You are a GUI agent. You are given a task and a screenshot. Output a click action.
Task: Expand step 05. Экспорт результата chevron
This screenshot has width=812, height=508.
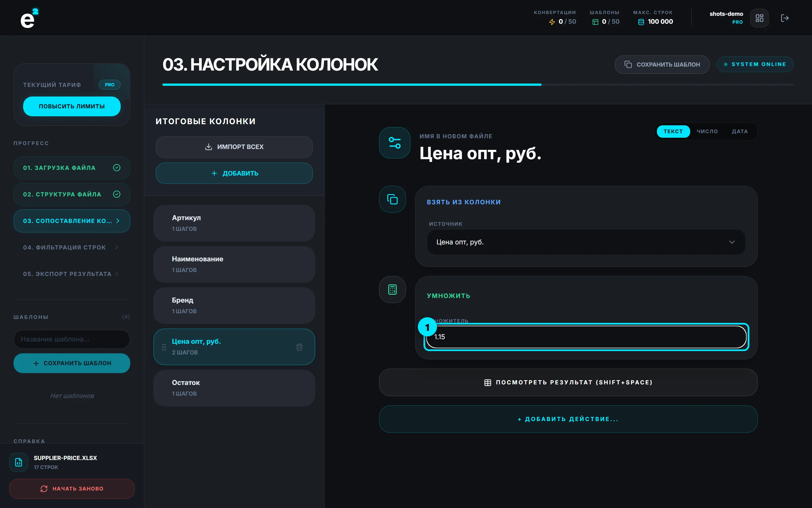coord(117,274)
